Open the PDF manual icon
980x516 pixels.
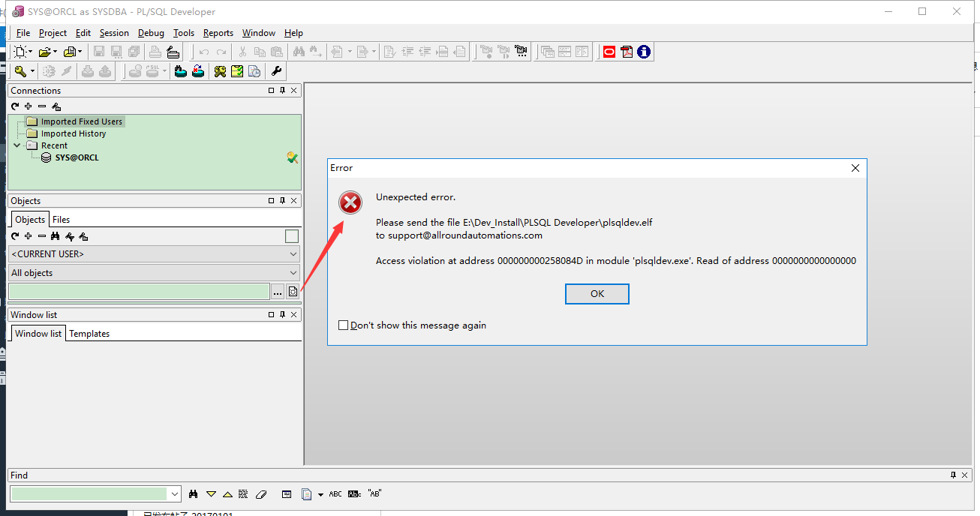pos(627,52)
